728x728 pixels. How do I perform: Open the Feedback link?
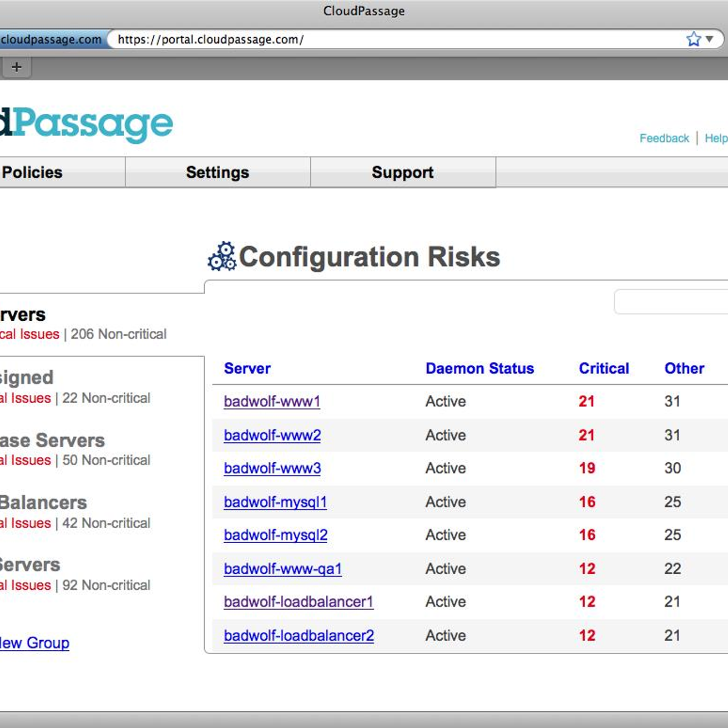[x=664, y=138]
